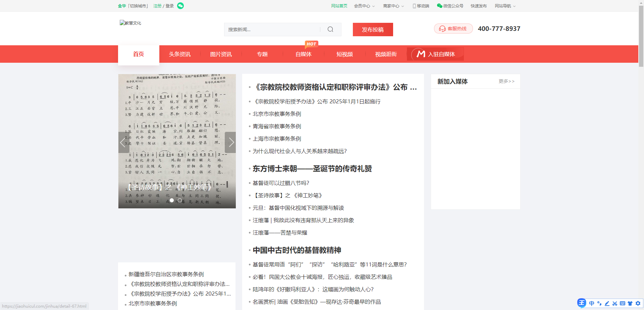
Task: Open 北京市宗教事务条例 in the left list
Action: (153, 303)
